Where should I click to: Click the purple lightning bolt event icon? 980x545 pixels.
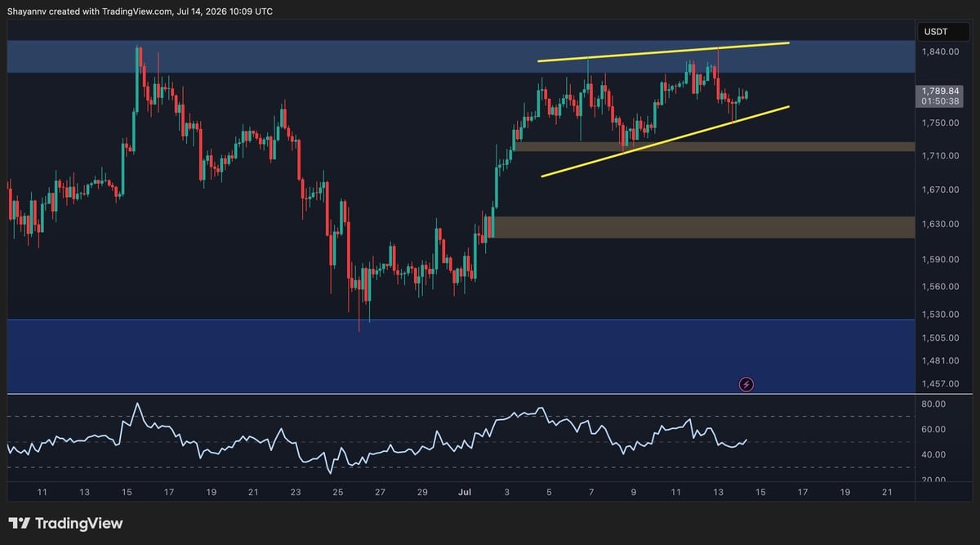click(746, 383)
